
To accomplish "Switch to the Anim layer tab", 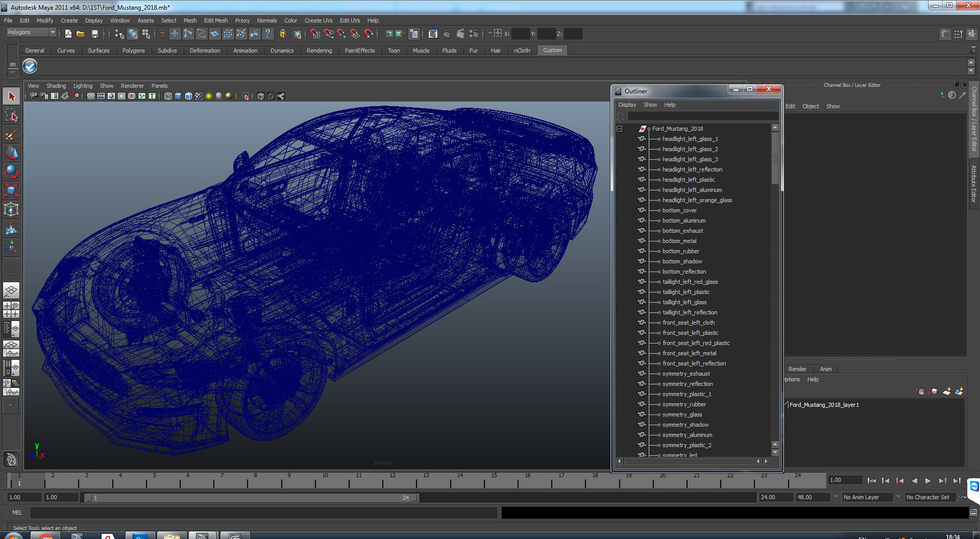I will [825, 369].
